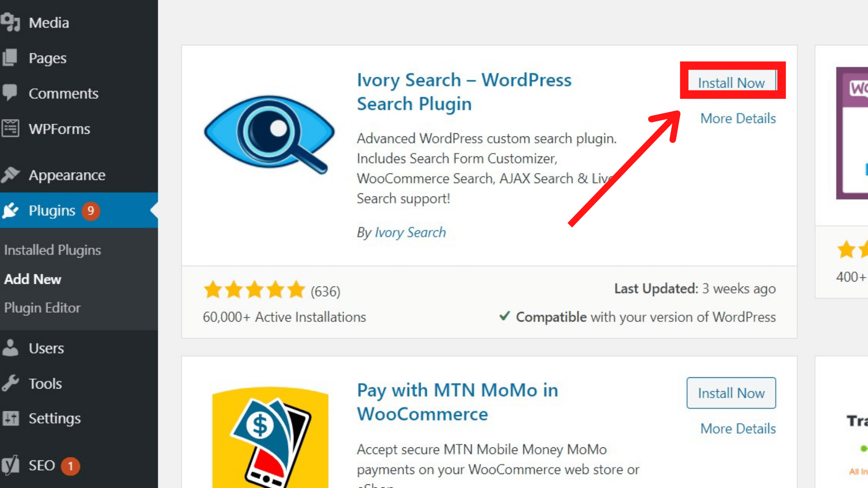Expand the Tools submenu
This screenshot has width=868, height=488.
[x=45, y=383]
